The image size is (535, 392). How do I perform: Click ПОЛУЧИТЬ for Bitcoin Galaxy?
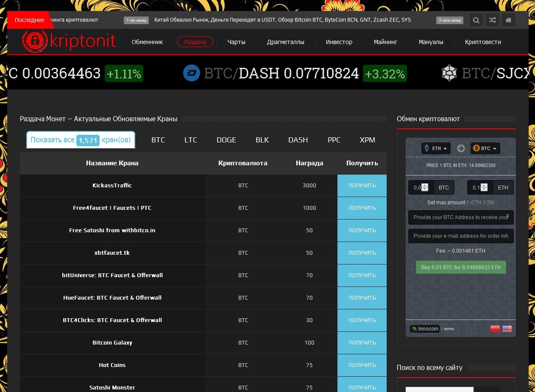[362, 343]
